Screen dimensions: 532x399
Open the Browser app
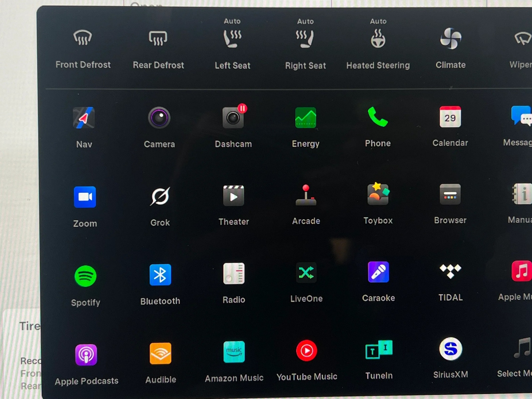(450, 195)
